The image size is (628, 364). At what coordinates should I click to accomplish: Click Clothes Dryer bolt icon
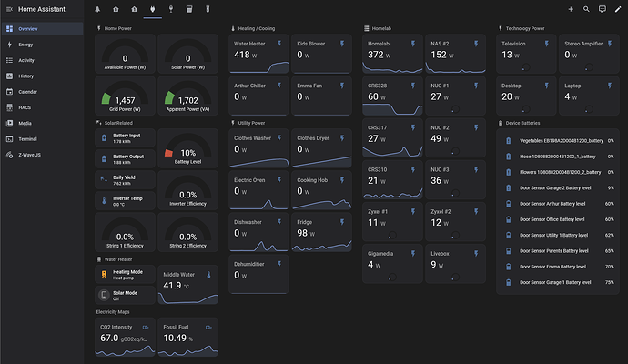pos(342,138)
